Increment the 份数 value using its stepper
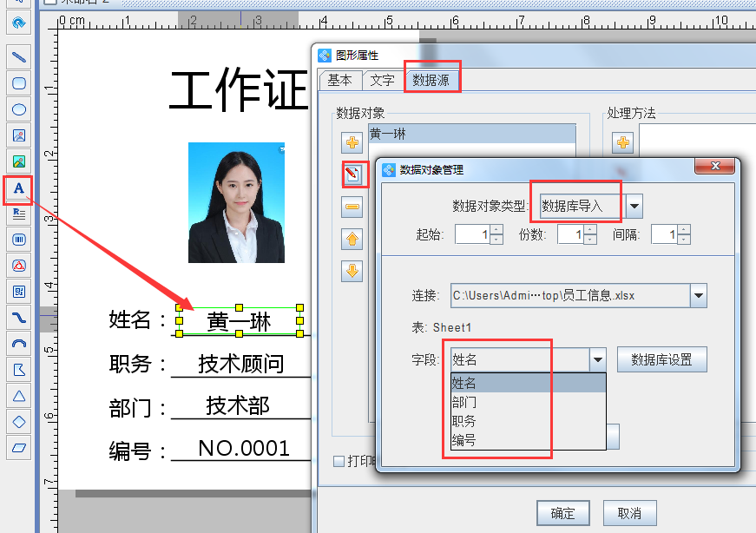 pyautogui.click(x=588, y=229)
